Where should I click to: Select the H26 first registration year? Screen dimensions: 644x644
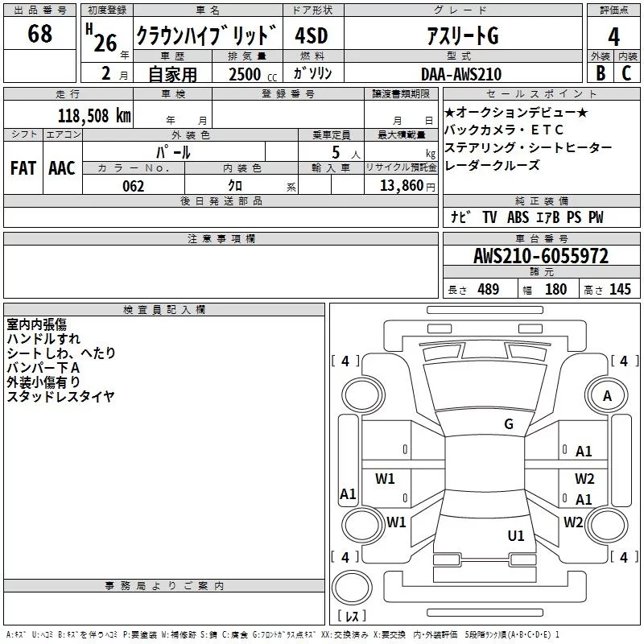point(102,39)
